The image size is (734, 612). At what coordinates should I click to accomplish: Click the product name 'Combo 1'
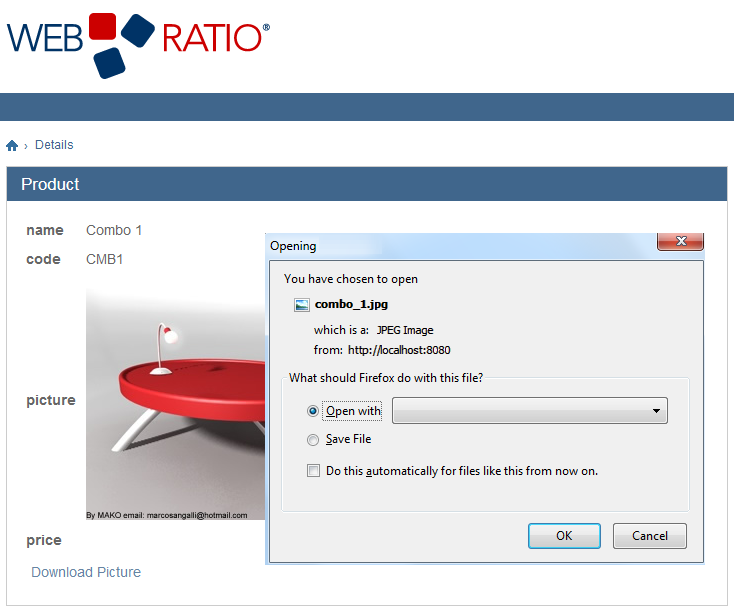click(x=114, y=230)
